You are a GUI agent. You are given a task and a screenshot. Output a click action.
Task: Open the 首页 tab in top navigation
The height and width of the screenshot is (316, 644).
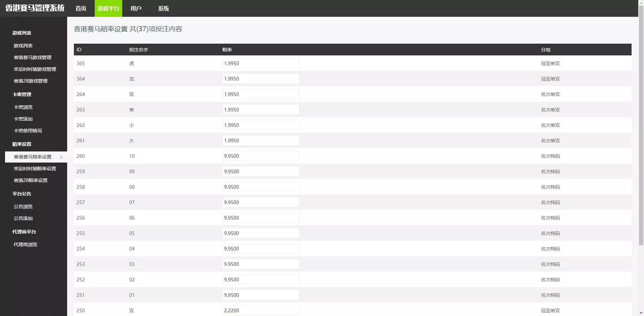coord(81,8)
